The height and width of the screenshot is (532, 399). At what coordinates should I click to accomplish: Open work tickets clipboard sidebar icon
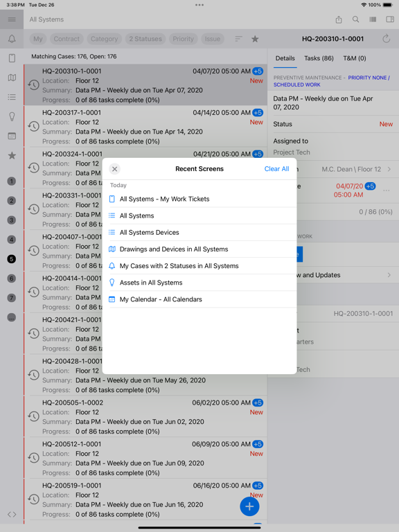click(12, 58)
